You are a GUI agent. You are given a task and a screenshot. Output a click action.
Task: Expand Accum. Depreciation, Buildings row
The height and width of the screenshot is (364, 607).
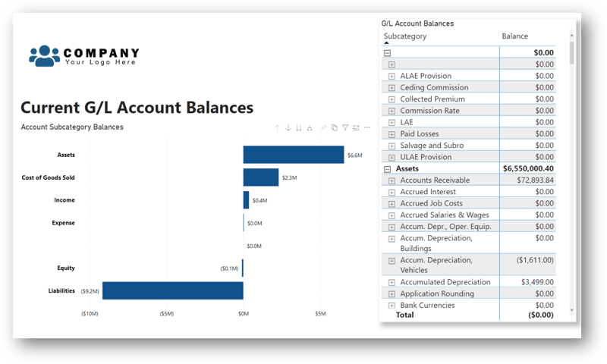pyautogui.click(x=392, y=239)
